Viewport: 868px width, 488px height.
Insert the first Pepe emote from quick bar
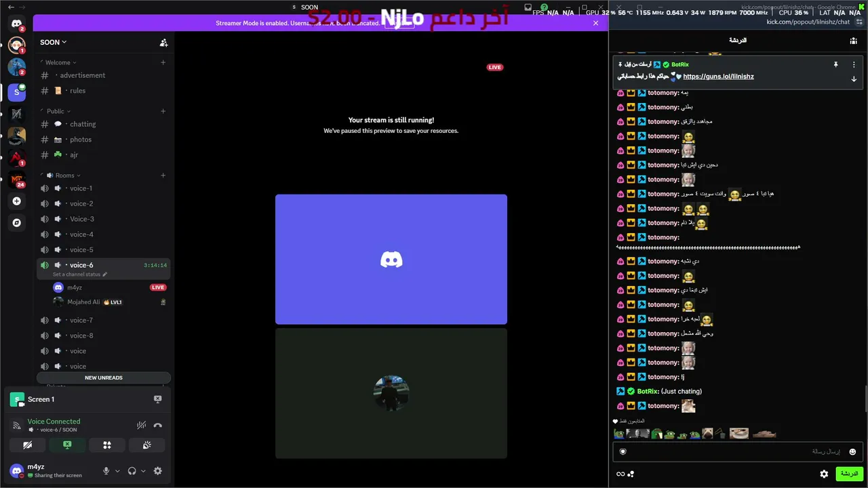point(619,434)
